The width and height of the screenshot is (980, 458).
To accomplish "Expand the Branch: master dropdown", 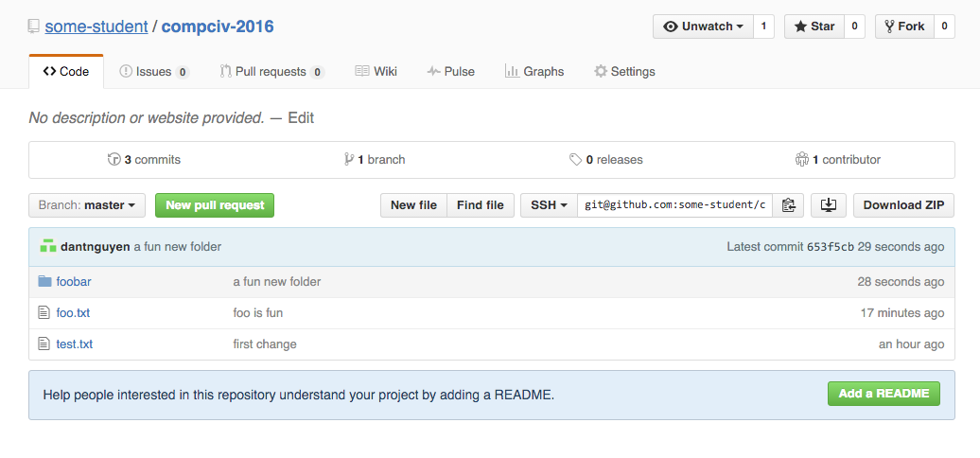I will point(87,205).
